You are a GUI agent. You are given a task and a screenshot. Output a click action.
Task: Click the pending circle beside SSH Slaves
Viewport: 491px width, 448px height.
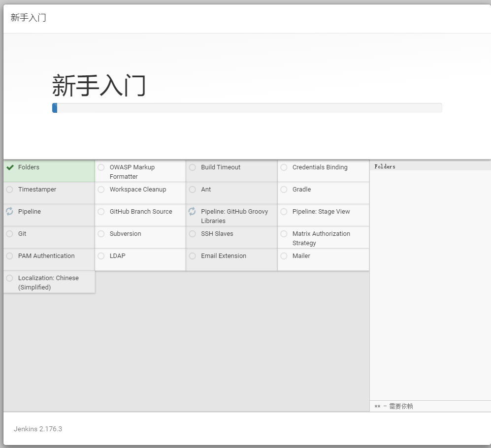pos(193,234)
